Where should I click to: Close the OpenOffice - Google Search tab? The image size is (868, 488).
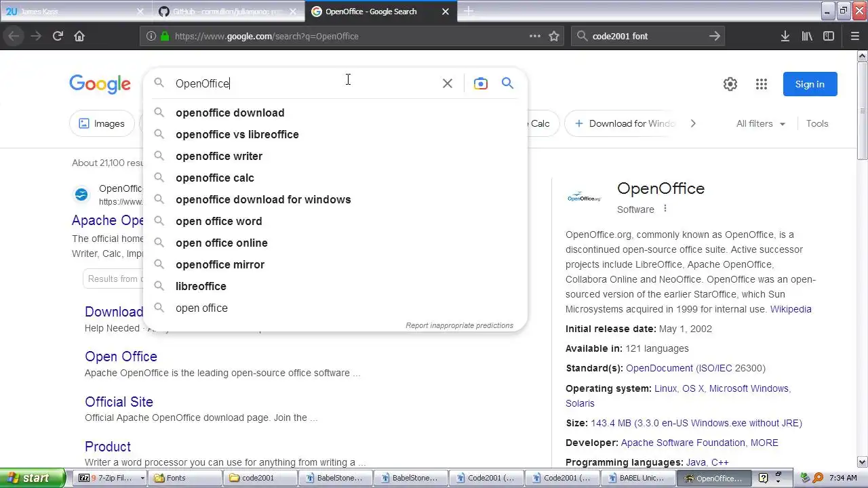(446, 12)
